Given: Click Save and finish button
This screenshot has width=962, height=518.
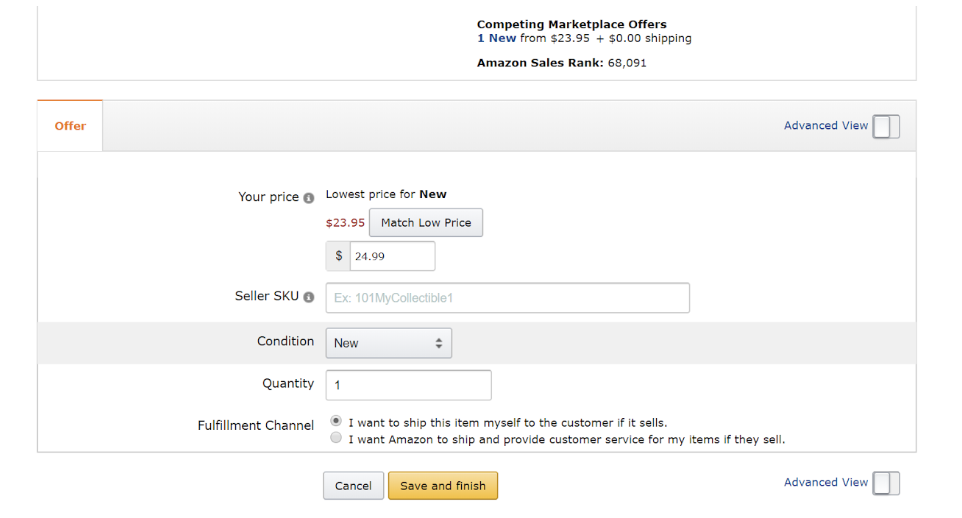Looking at the screenshot, I should coord(442,485).
